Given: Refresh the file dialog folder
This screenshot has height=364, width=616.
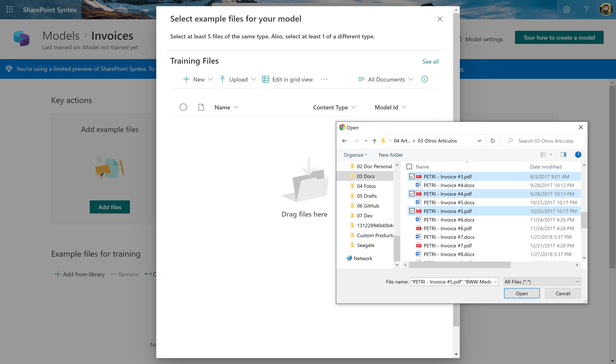Looking at the screenshot, I should pos(492,141).
